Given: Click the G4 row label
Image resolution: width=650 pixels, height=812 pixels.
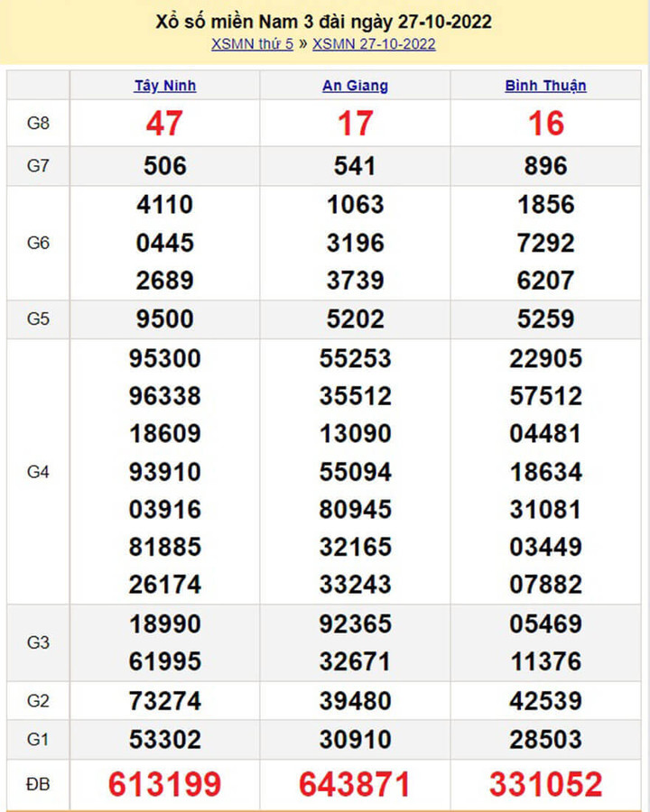Looking at the screenshot, I should (x=38, y=472).
